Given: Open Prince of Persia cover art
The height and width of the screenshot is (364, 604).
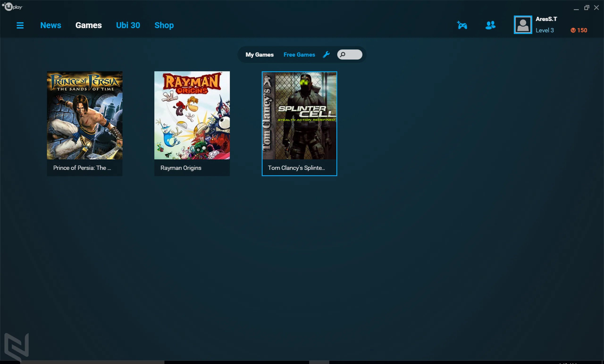Looking at the screenshot, I should tap(84, 115).
